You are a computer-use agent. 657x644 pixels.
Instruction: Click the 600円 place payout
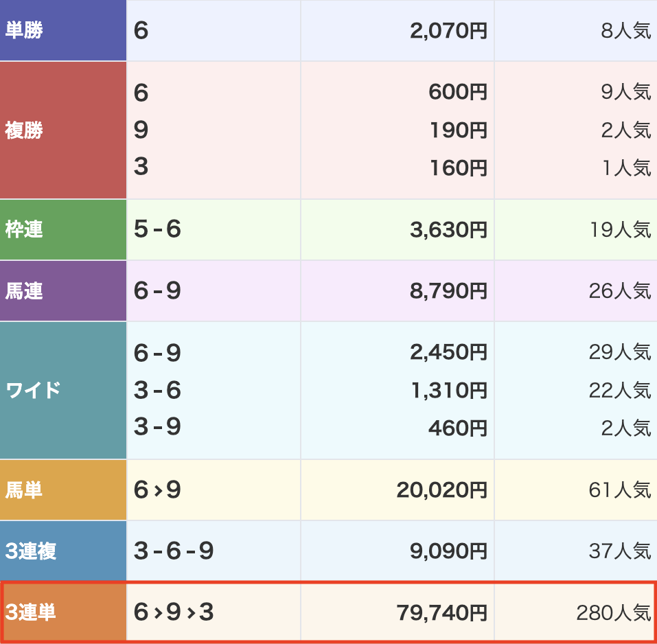point(457,92)
